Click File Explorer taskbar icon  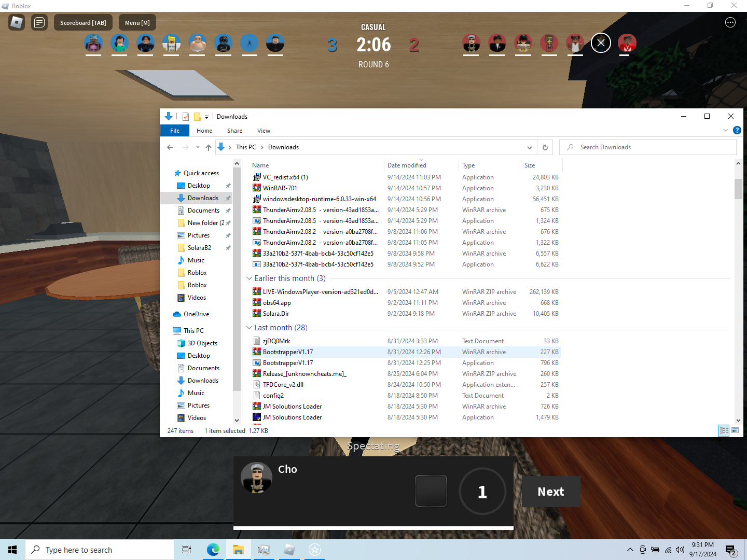[238, 550]
